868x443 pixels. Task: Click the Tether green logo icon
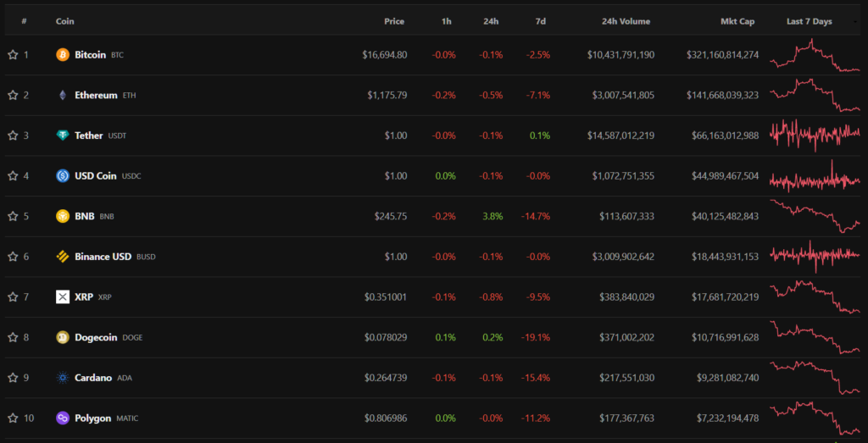click(62, 136)
